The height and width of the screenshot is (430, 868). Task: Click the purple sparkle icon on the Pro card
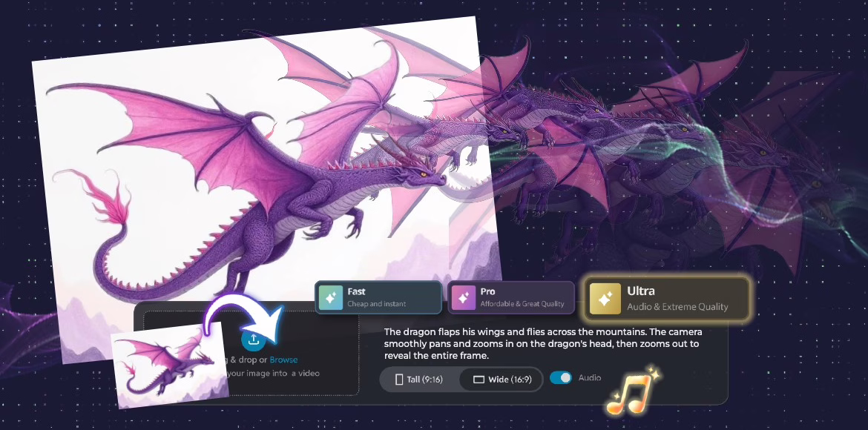464,297
